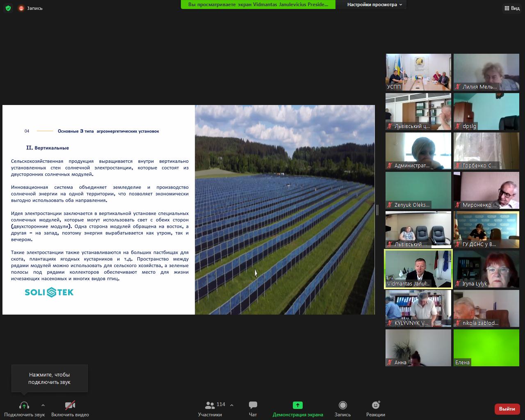Select the УСПП participant video tile
This screenshot has width=525, height=420.
point(418,72)
